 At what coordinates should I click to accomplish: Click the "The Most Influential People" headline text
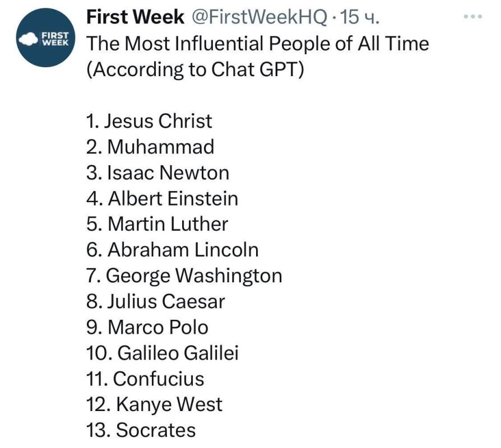click(x=257, y=43)
